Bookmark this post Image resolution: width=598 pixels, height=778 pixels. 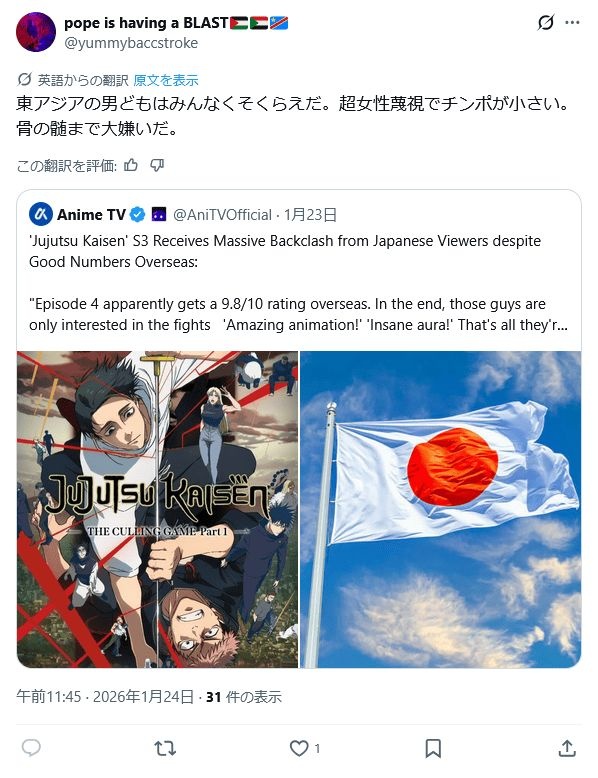433,748
